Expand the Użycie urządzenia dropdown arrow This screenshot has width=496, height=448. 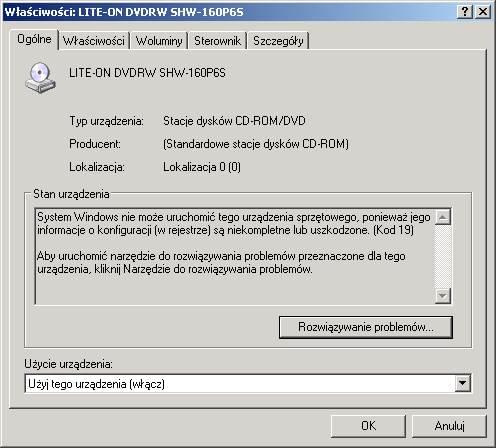462,383
